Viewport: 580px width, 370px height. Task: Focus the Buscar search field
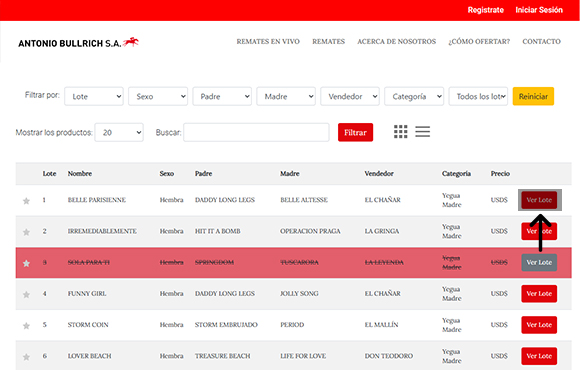pos(256,132)
